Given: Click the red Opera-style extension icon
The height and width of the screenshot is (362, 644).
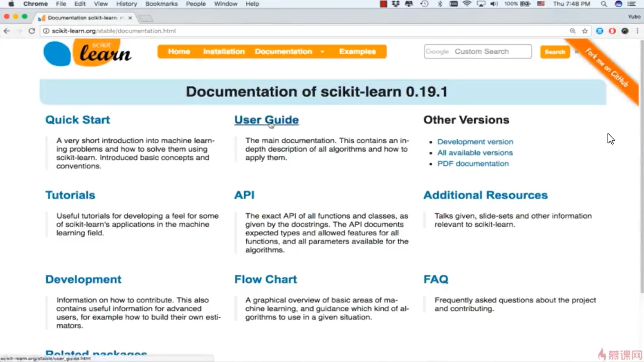Looking at the screenshot, I should pyautogui.click(x=612, y=31).
